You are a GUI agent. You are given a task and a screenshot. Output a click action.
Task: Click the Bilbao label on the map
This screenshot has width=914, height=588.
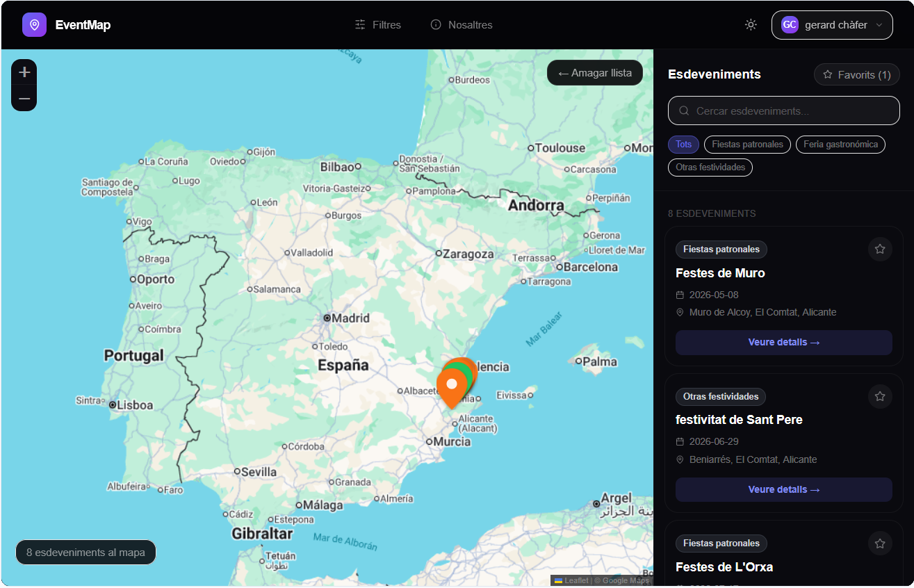point(337,167)
